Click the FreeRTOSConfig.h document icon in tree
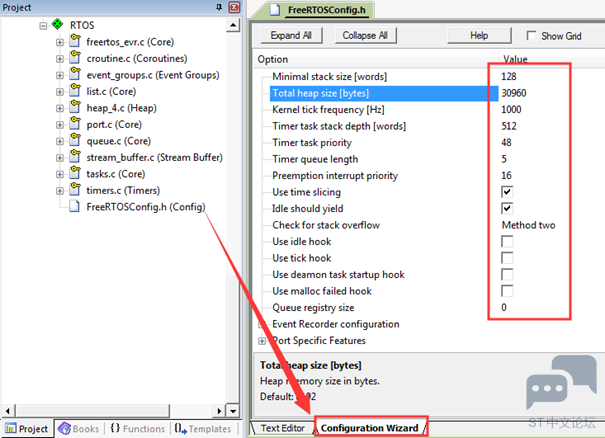Screen dimensions: 605x438 pos(74,206)
